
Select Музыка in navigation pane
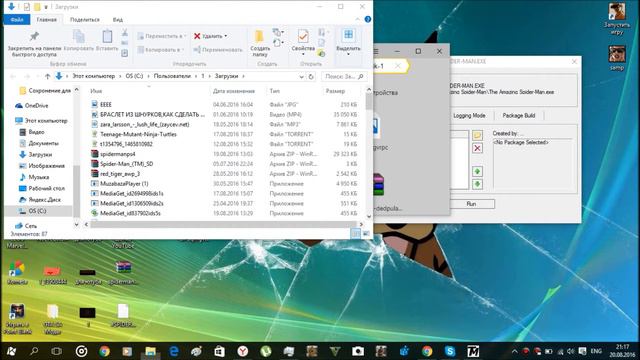point(39,177)
